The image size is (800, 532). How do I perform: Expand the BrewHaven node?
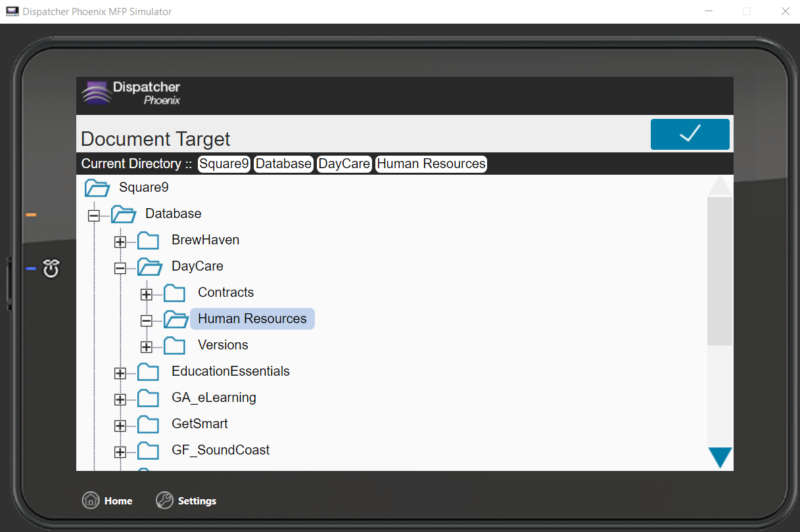(x=120, y=242)
